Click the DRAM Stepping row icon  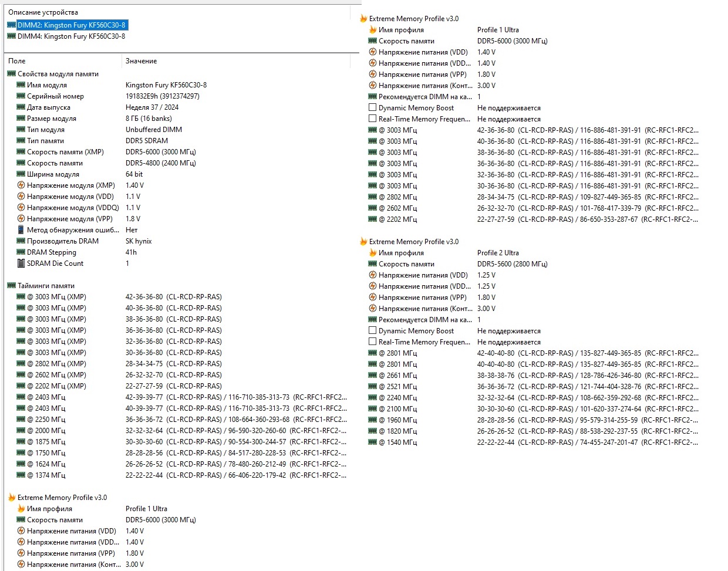coord(21,252)
